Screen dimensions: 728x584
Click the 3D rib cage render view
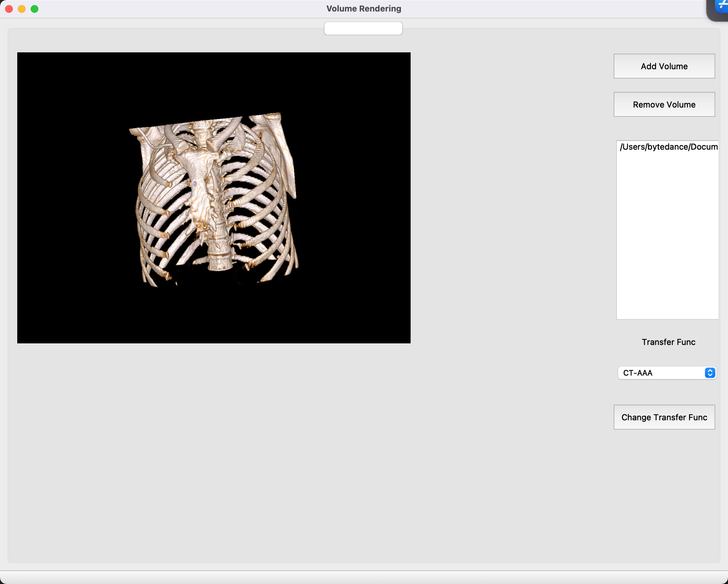[x=214, y=198]
